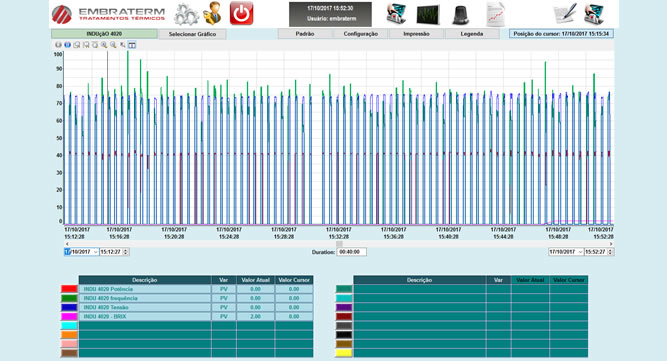667x361 pixels.
Task: Open the start date dropdown arrow
Action: pyautogui.click(x=95, y=252)
